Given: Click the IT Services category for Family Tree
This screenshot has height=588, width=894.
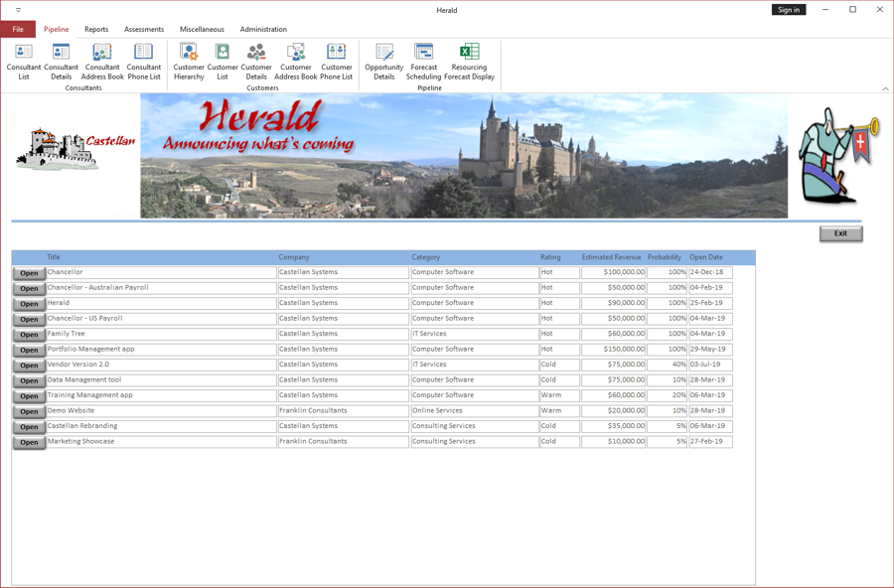Looking at the screenshot, I should [475, 334].
